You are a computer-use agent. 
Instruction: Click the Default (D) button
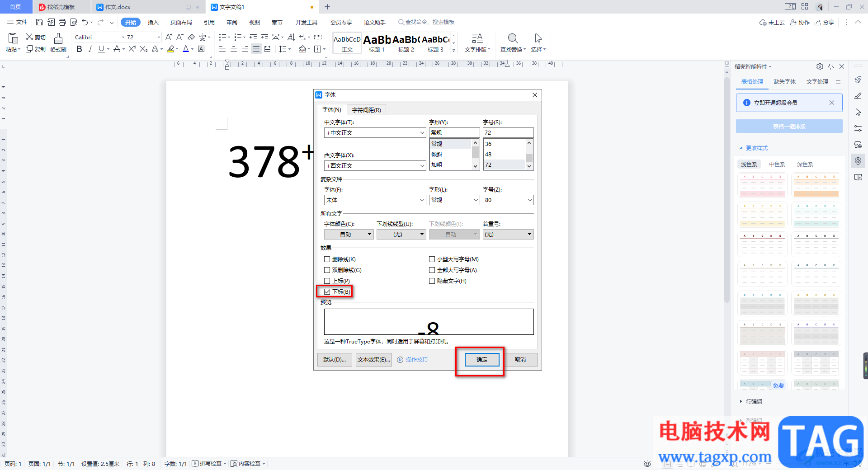pos(335,360)
